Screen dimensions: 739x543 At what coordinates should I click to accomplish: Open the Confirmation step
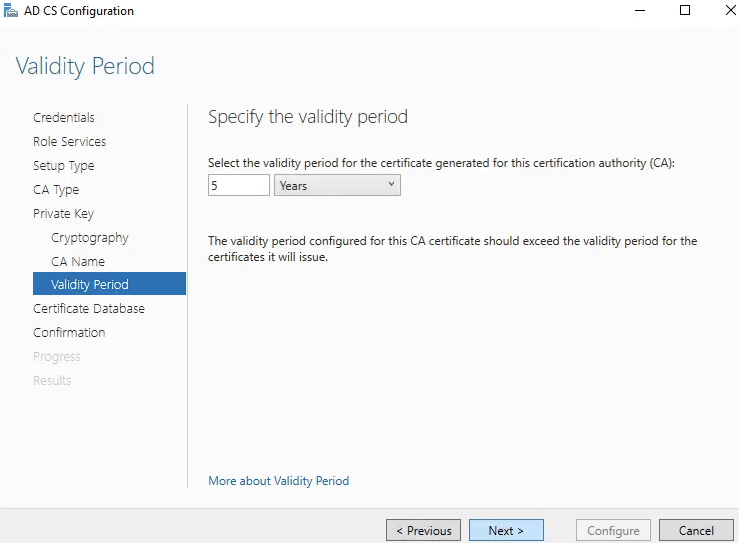69,332
